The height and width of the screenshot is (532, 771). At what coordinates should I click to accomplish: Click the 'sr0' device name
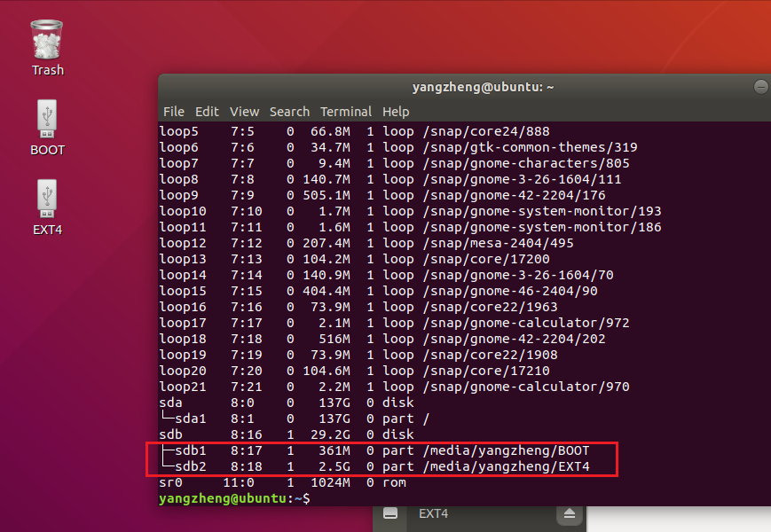[x=170, y=482]
